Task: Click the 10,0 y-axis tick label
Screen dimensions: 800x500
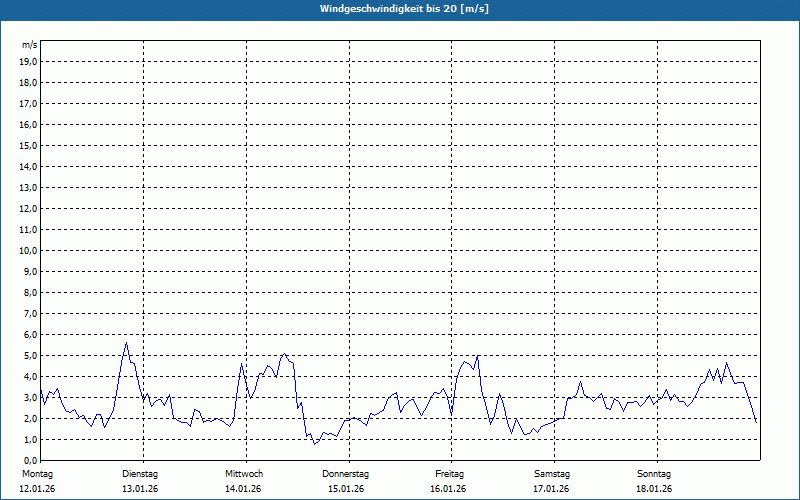Action: [x=29, y=250]
